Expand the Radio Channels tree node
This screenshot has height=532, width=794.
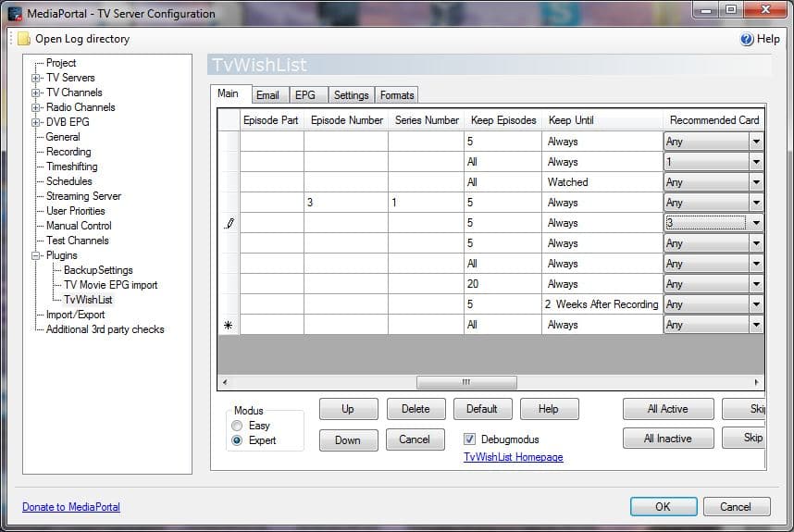point(35,107)
